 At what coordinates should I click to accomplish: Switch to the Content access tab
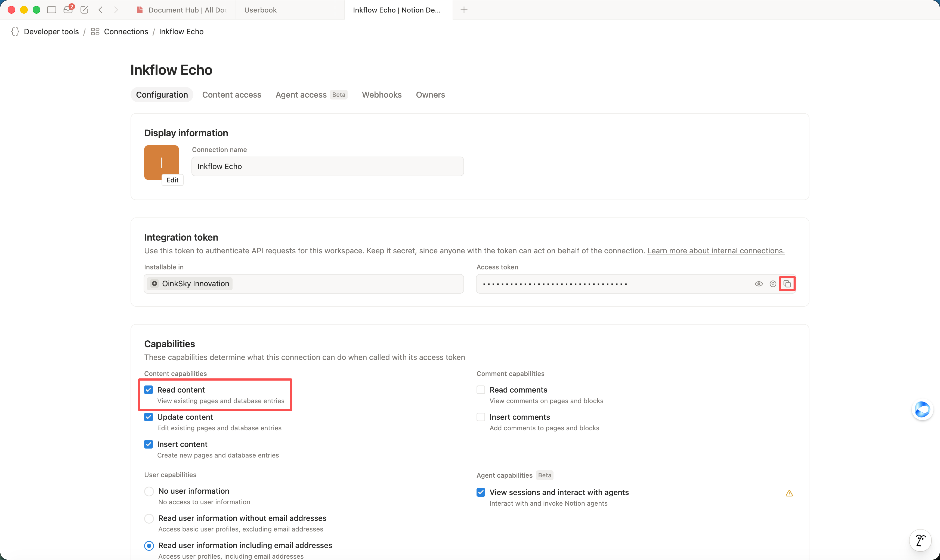231,95
